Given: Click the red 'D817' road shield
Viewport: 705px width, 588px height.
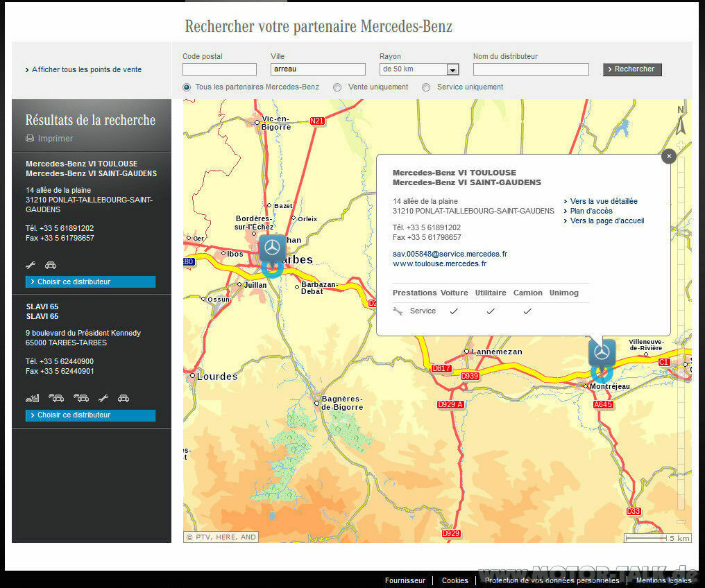Looking at the screenshot, I should point(441,368).
